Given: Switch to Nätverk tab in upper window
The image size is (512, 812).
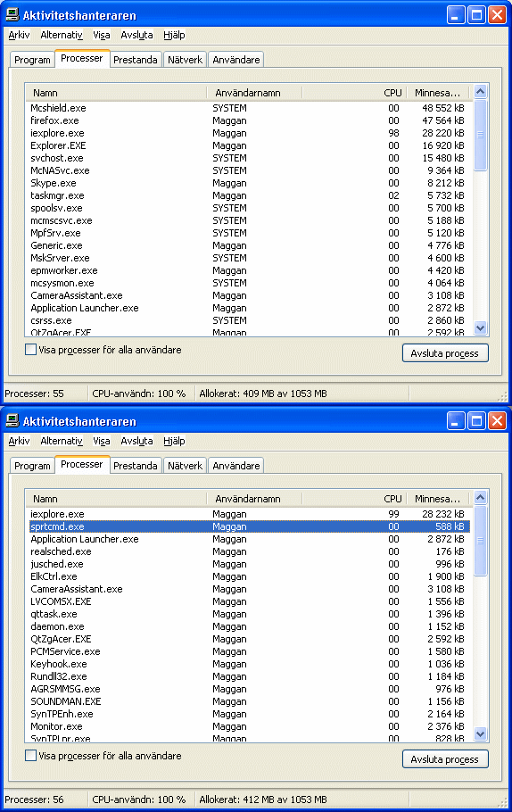Looking at the screenshot, I should (185, 60).
